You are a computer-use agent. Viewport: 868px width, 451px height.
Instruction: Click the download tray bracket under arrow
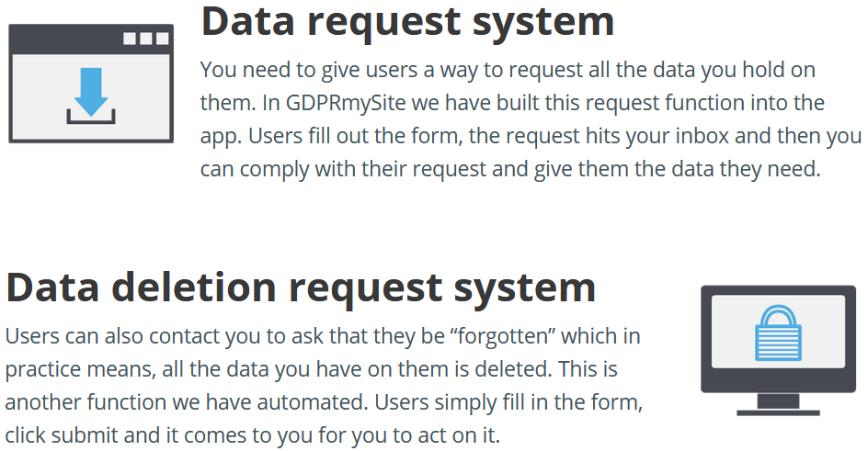point(91,117)
